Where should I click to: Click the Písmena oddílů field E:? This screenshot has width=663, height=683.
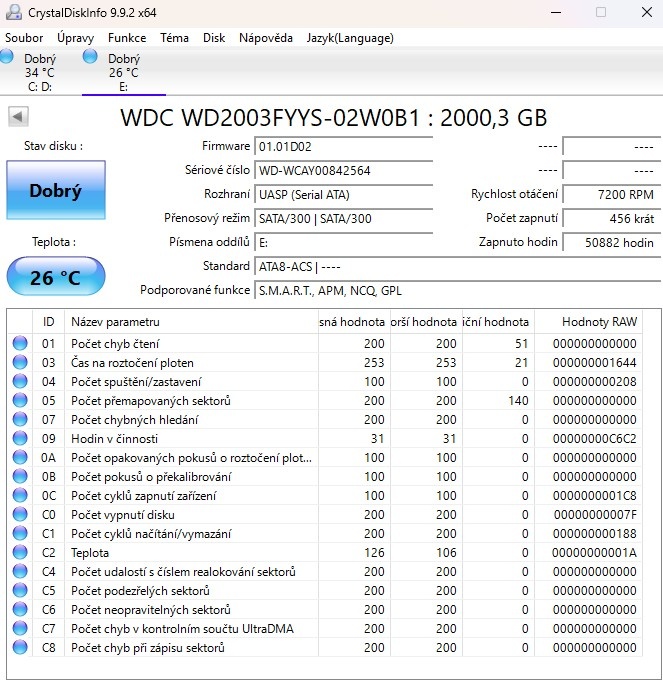pos(343,242)
